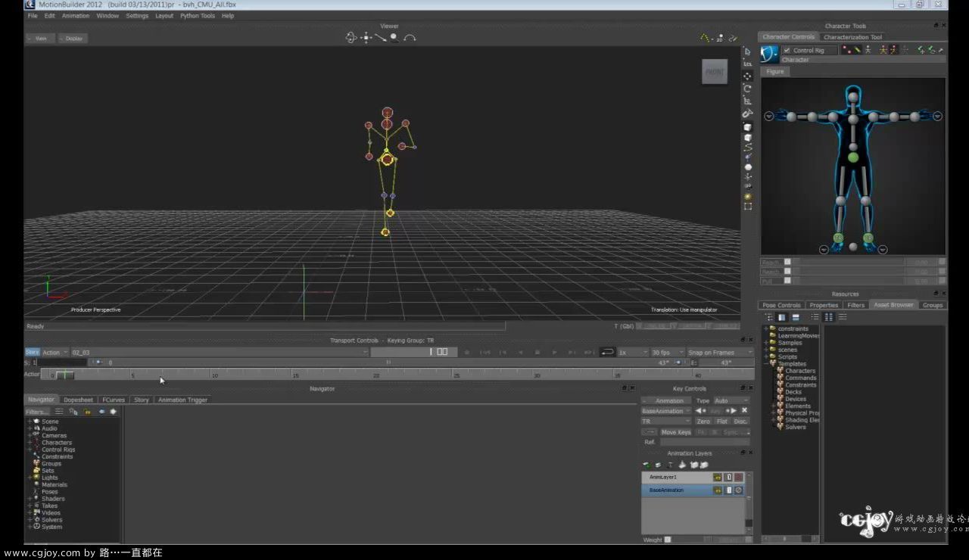Go to previous key in Key Controls
This screenshot has width=969, height=560.
pos(700,411)
